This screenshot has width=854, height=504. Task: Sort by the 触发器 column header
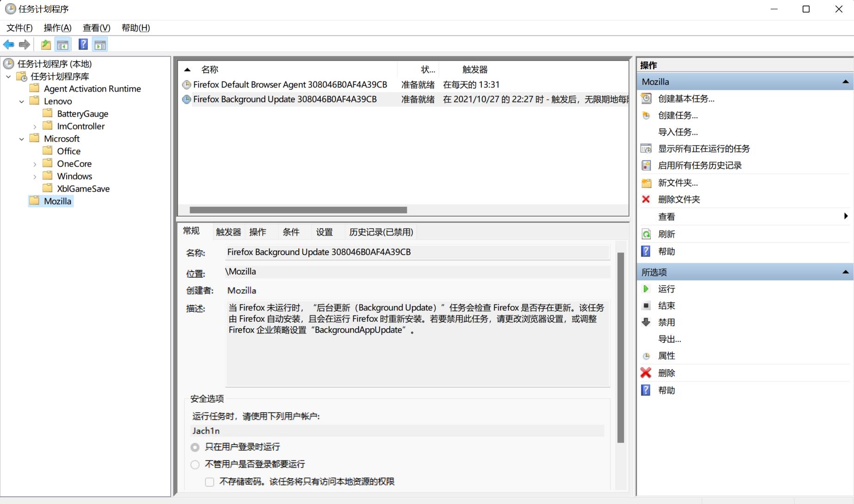(475, 69)
